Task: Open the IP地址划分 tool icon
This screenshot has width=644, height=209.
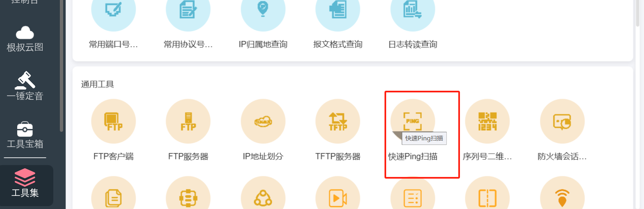Action: tap(263, 122)
